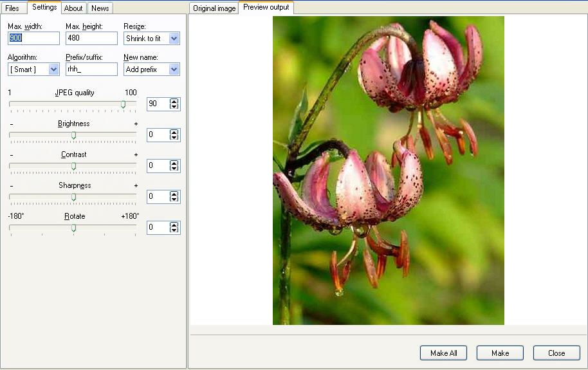Show the Original image tab

point(214,8)
